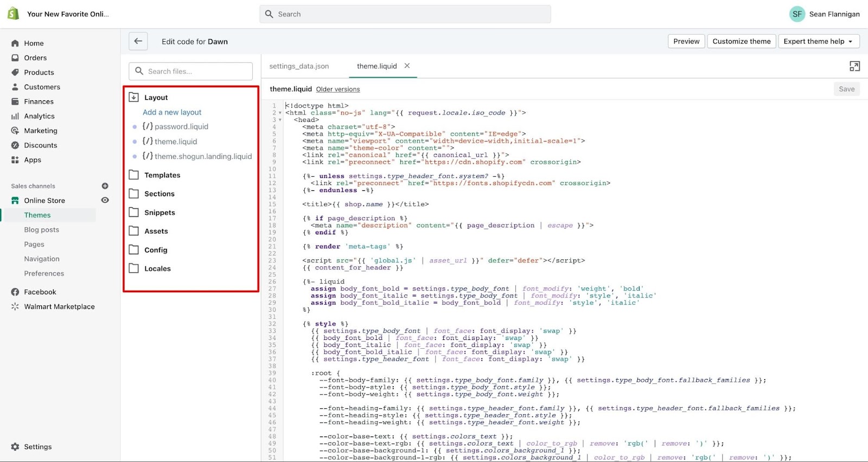Expand the Assets folder
Screen dimensions: 868x462
pyautogui.click(x=134, y=231)
